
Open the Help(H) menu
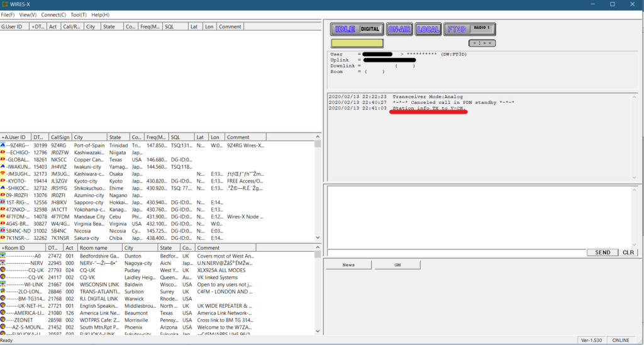tap(100, 15)
